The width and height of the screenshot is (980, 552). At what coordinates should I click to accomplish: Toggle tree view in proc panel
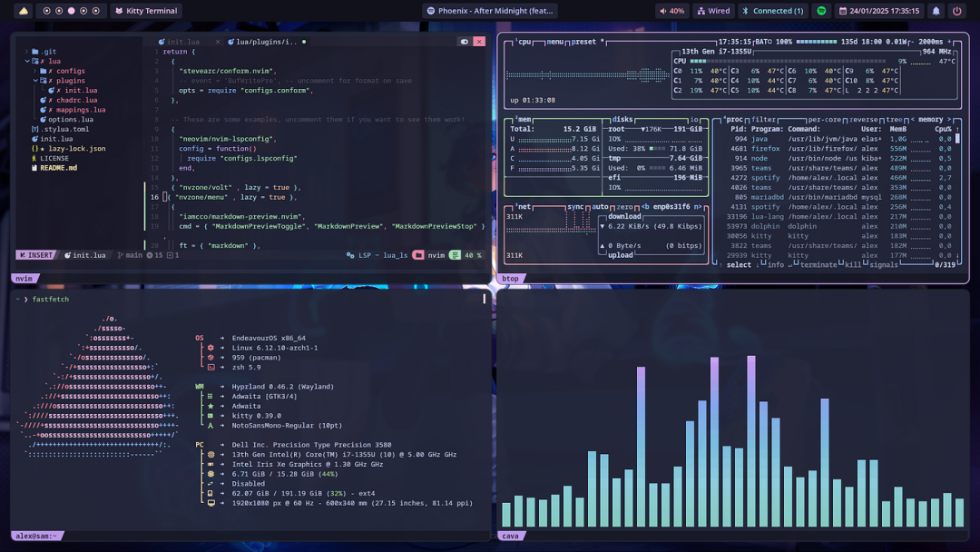click(x=894, y=120)
